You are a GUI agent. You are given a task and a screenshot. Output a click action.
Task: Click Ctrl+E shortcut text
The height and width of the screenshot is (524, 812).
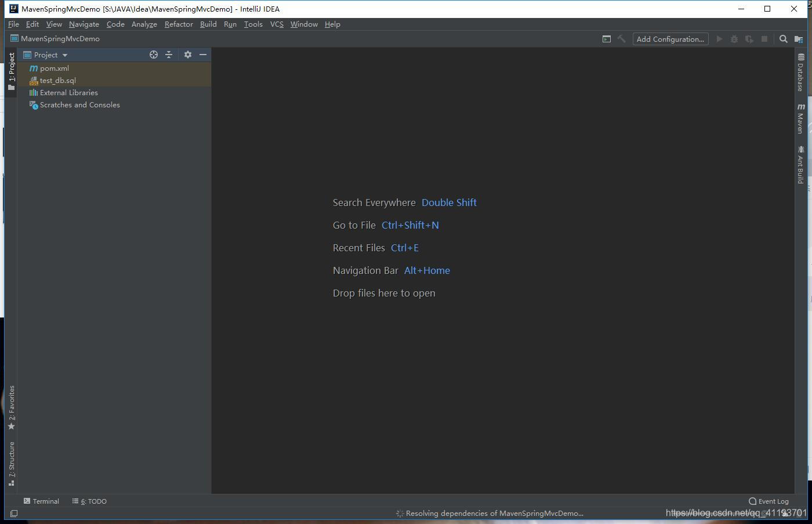point(405,248)
